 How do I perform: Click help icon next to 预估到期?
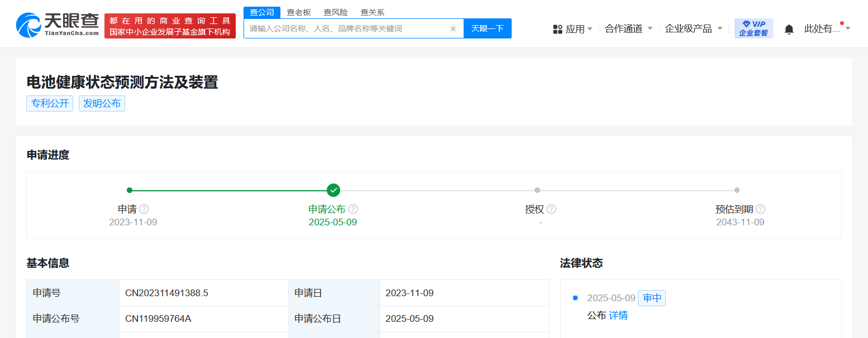click(x=760, y=209)
